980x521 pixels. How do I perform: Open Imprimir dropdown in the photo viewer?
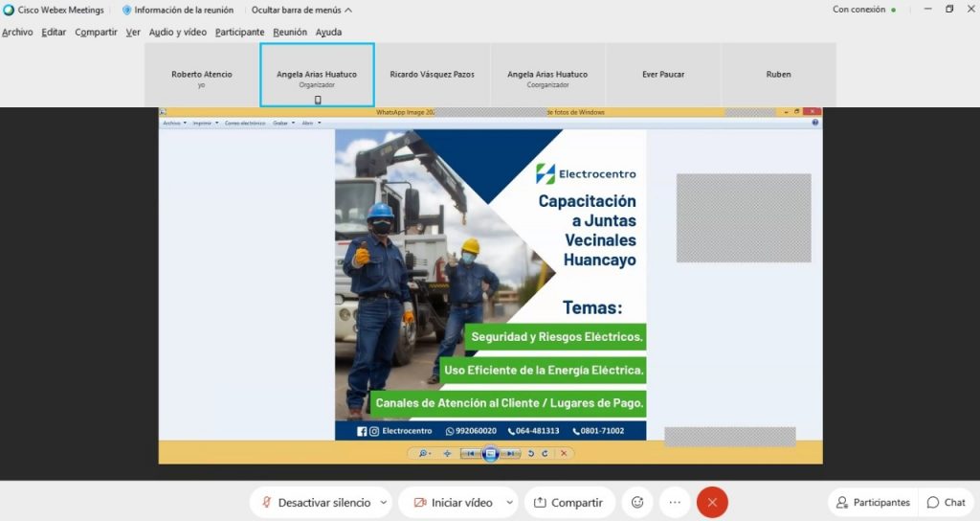click(x=206, y=124)
